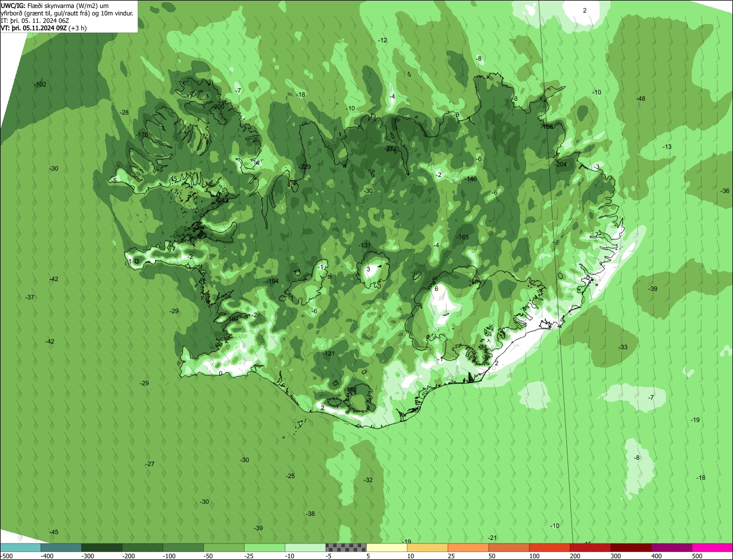Click the -13 value over the ocean

tap(667, 147)
